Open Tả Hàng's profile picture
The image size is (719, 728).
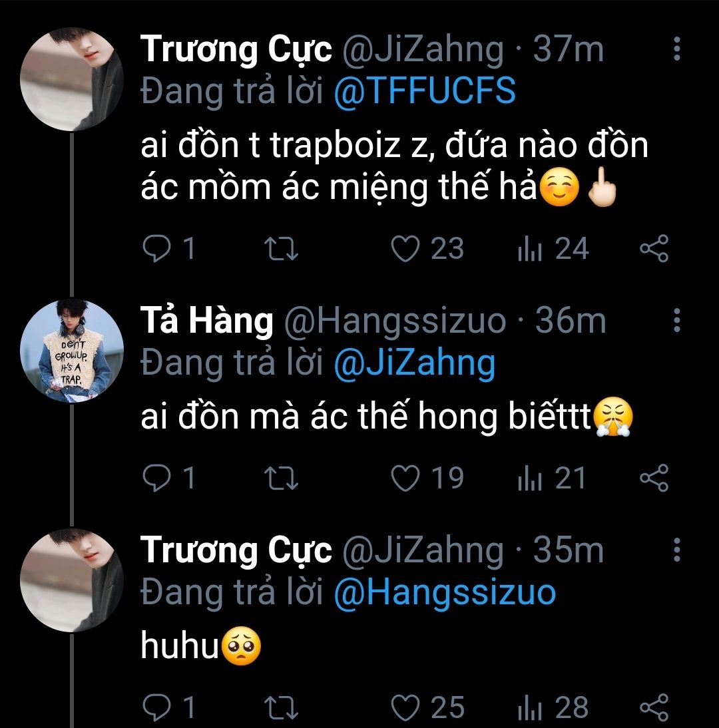(x=71, y=351)
